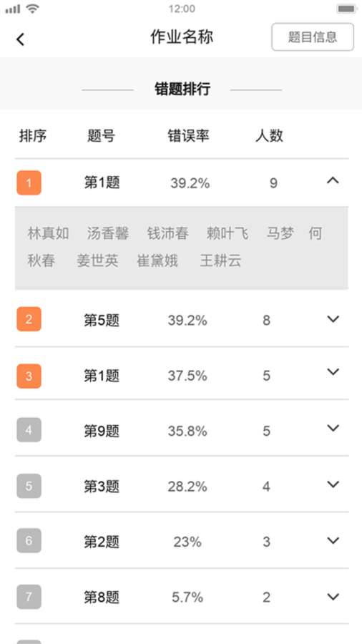The width and height of the screenshot is (362, 644).
Task: Expand the 第5题 row chevron
Action: click(x=333, y=318)
